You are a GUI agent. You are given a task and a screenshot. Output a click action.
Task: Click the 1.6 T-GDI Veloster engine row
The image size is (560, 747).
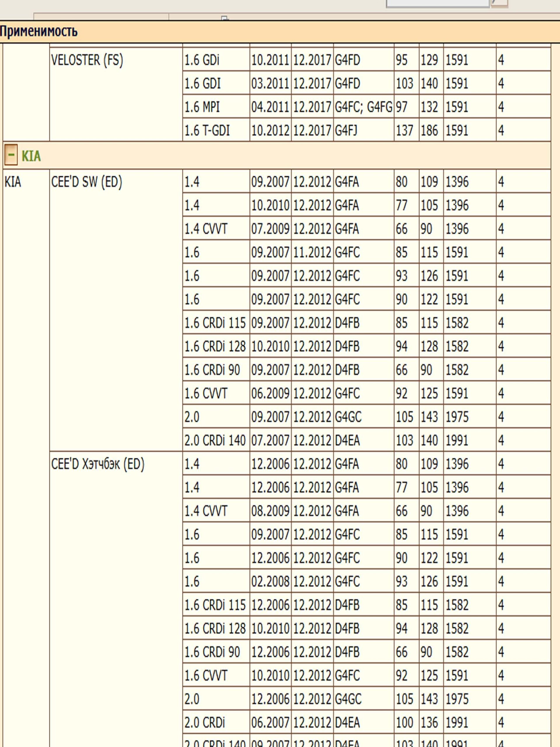pyautogui.click(x=207, y=130)
